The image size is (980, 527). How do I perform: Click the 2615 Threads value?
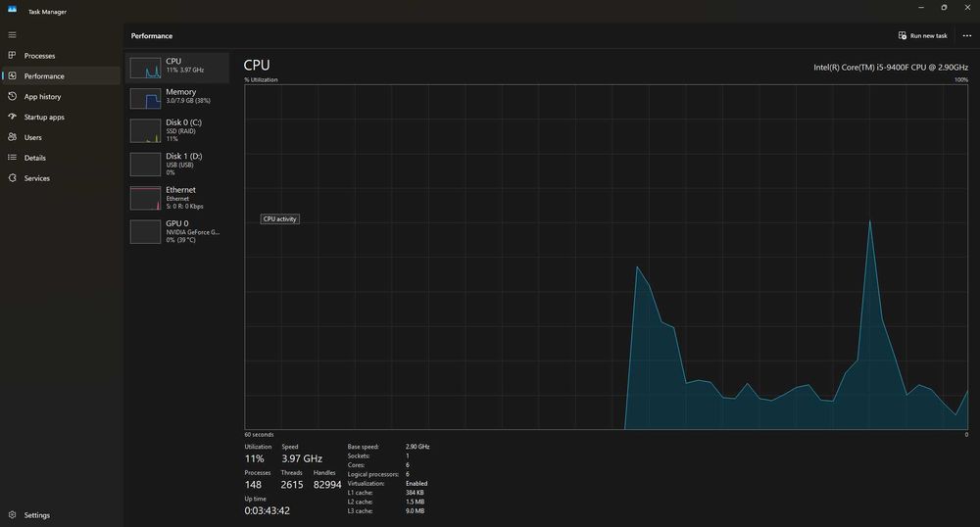(292, 485)
